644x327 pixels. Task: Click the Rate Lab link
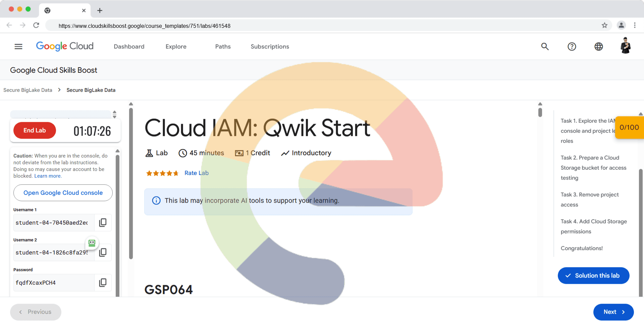(196, 173)
